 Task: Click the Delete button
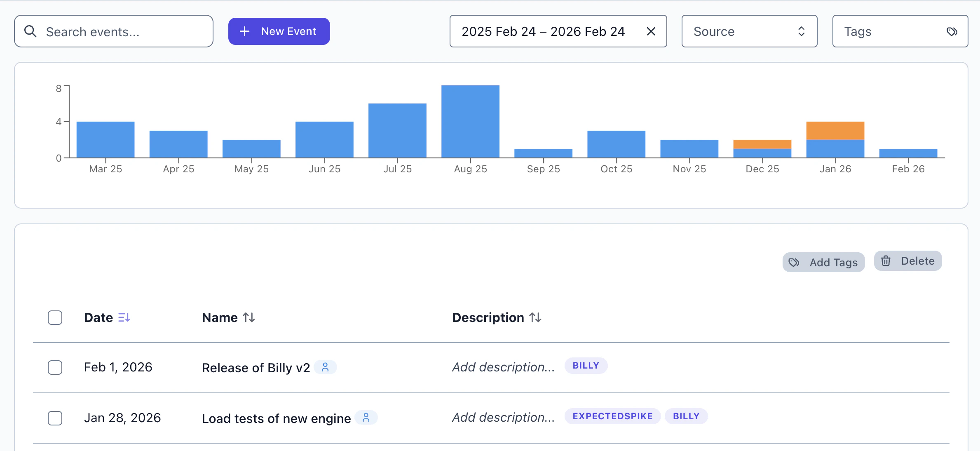(x=907, y=261)
